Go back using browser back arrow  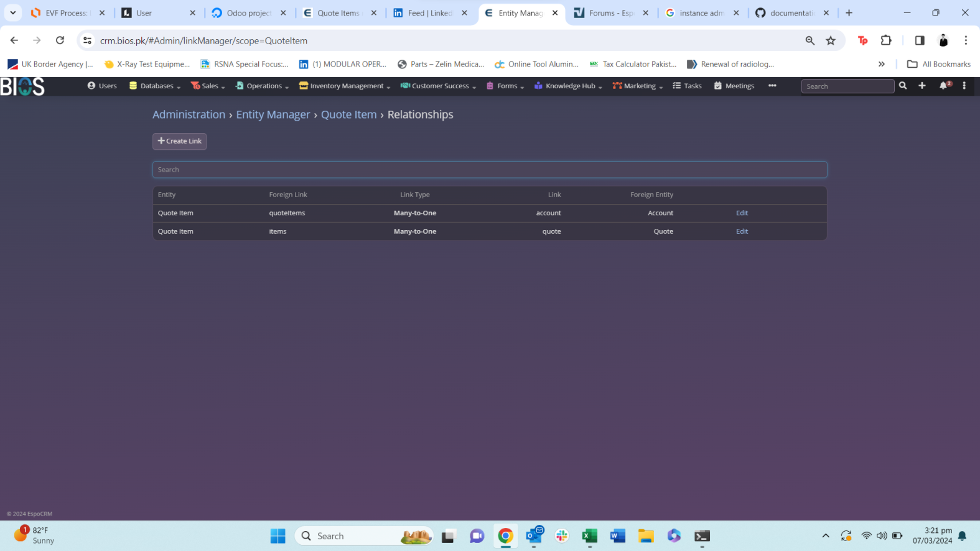click(x=14, y=40)
